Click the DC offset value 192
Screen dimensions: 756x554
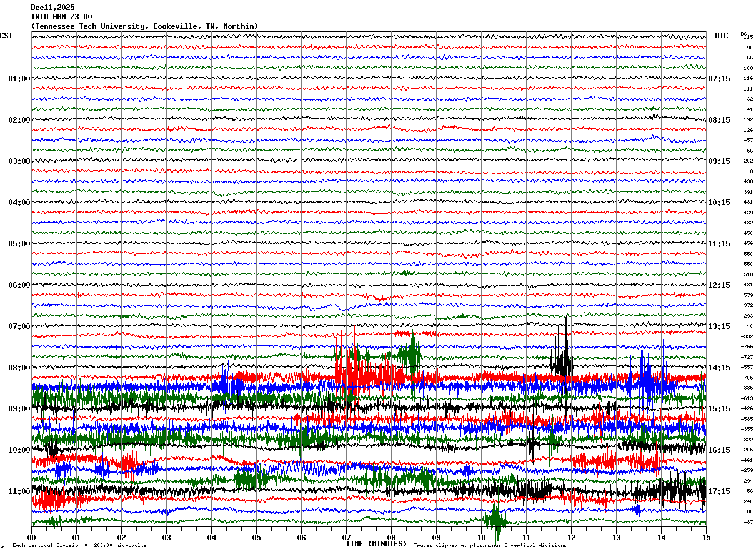749,120
